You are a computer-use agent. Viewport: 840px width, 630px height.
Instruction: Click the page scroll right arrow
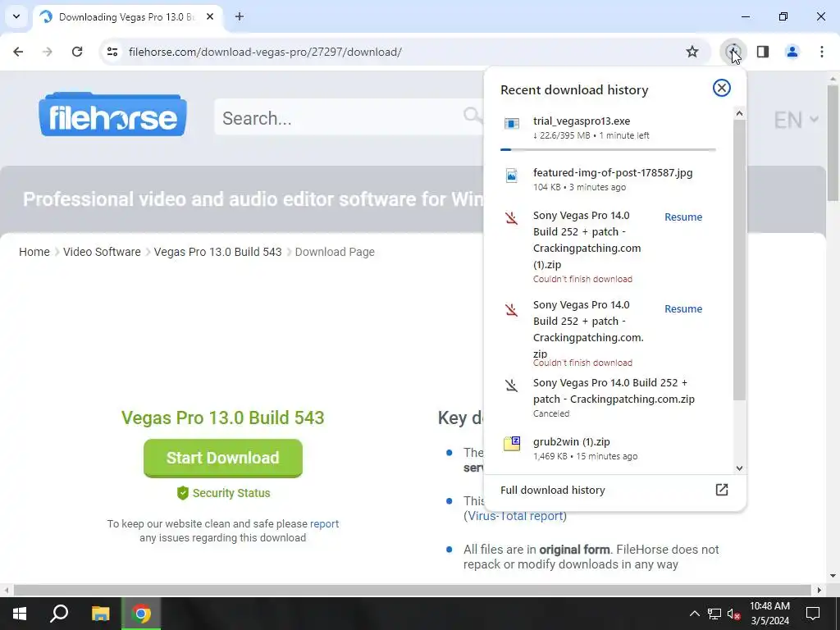click(x=819, y=591)
